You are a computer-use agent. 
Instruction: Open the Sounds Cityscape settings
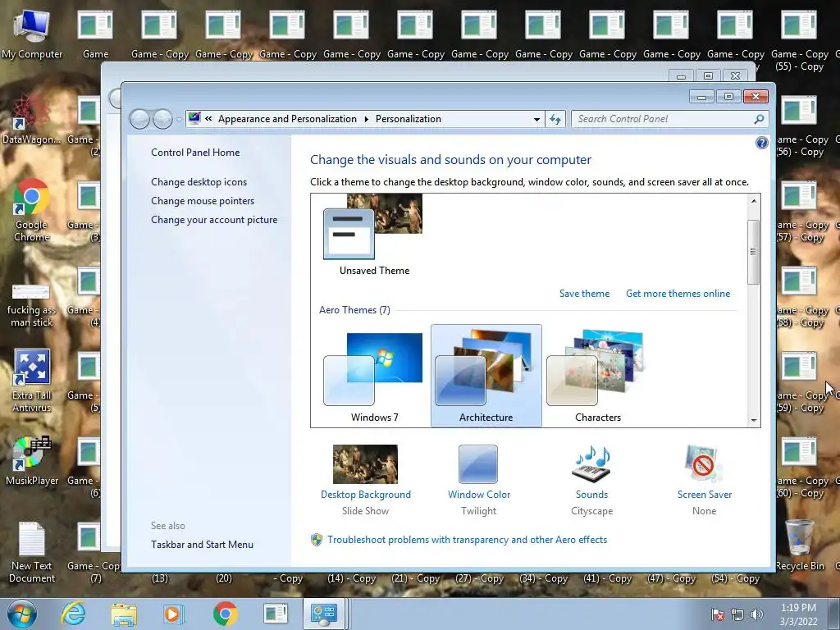591,480
